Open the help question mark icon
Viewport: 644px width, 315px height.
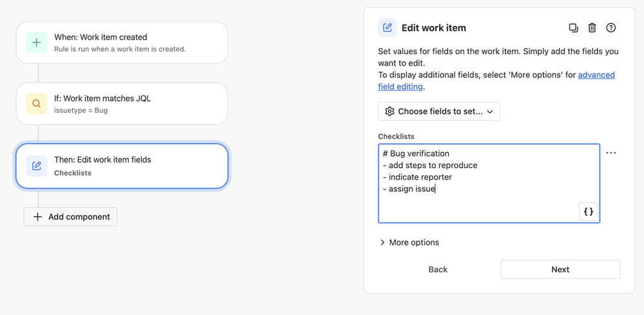611,28
